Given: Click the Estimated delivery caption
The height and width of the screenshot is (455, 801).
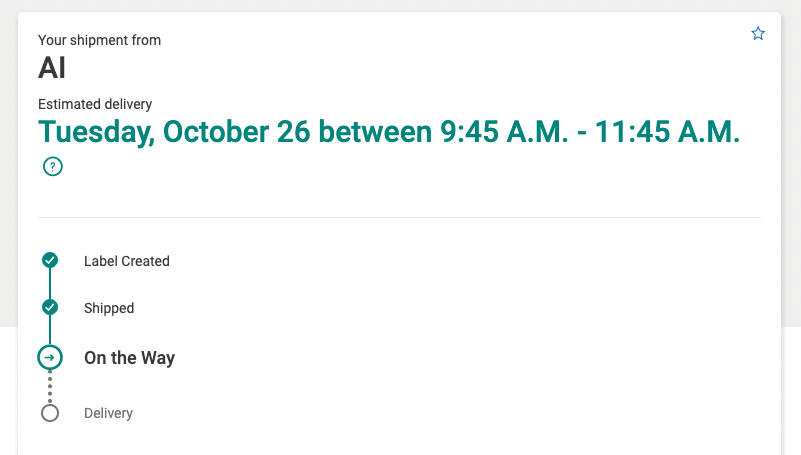Looking at the screenshot, I should click(95, 104).
